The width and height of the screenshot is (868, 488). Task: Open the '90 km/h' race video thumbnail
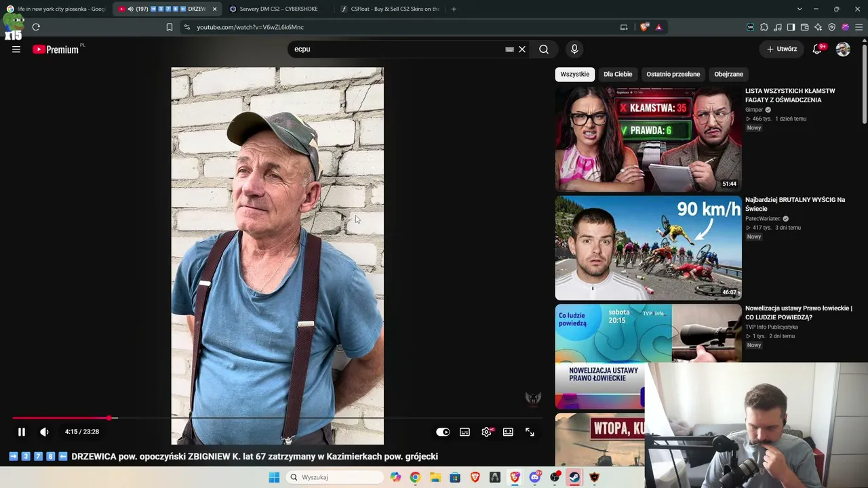click(x=648, y=247)
